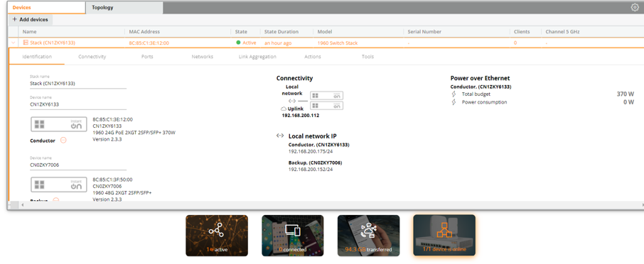Open the sites active tile

217,236
